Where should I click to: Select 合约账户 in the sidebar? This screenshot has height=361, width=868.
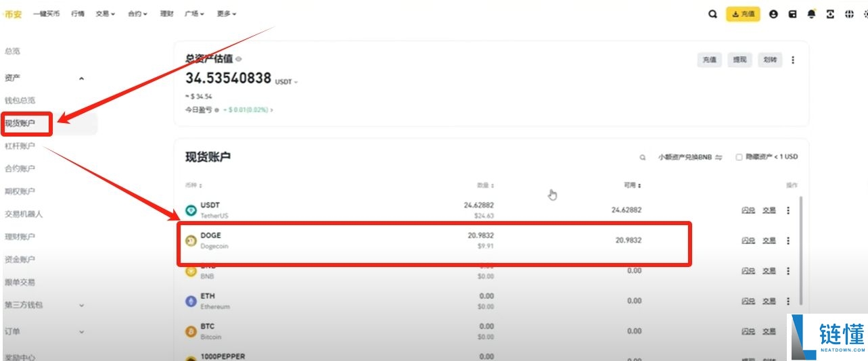point(20,168)
